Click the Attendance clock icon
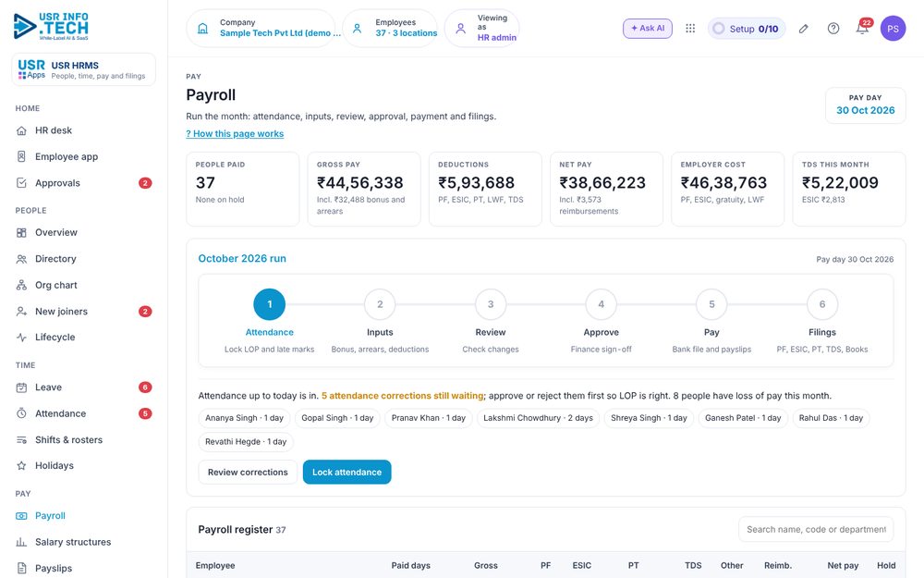 tap(21, 413)
